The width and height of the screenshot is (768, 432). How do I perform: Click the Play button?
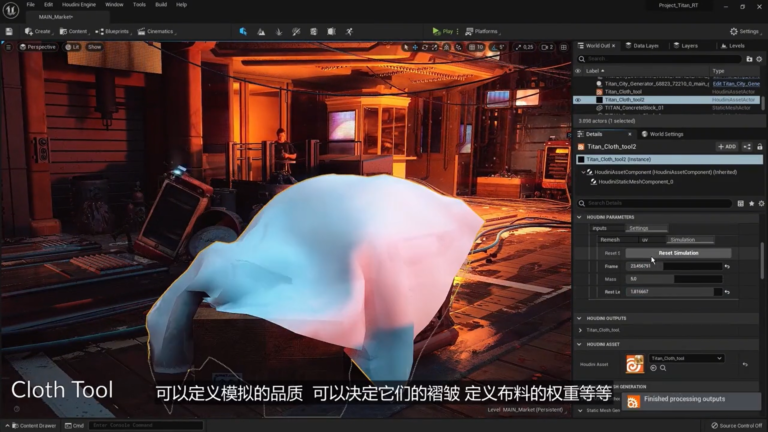[443, 31]
